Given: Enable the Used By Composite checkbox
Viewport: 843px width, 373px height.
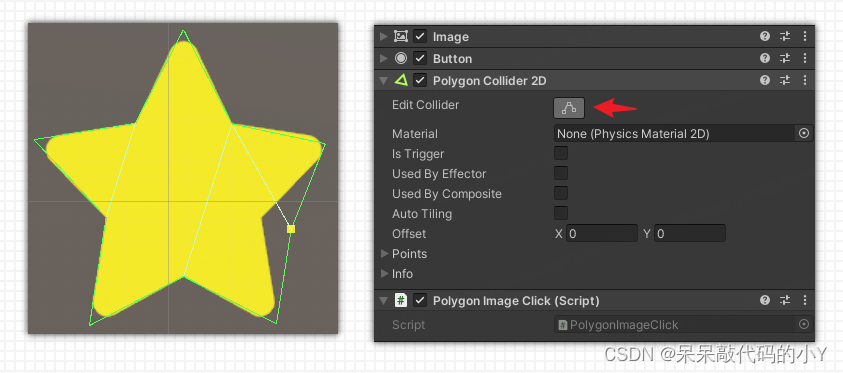Looking at the screenshot, I should tap(561, 193).
